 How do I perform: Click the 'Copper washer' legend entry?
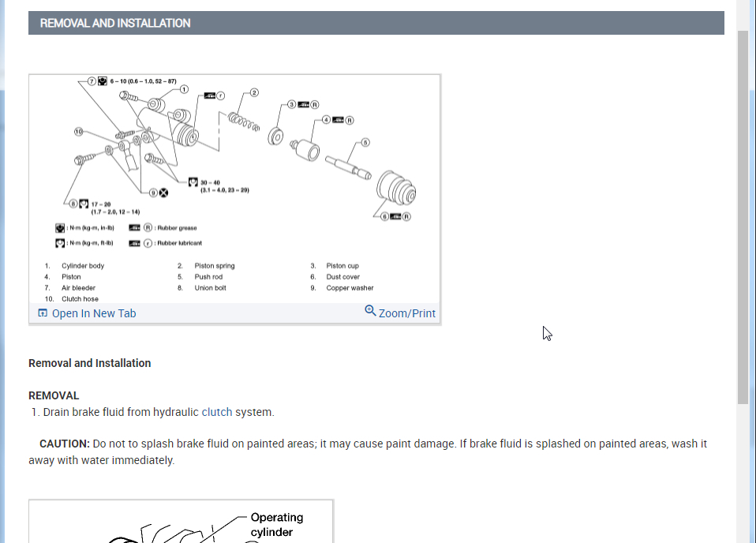[x=350, y=288]
